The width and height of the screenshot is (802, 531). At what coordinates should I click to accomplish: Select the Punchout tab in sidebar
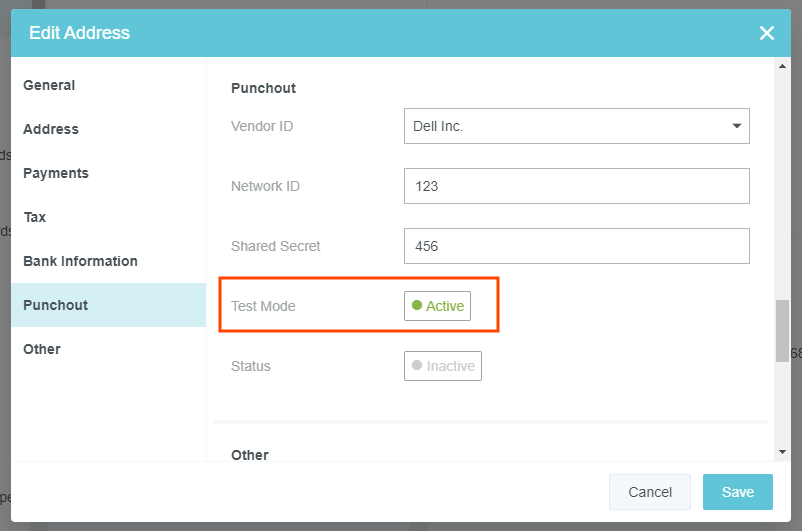click(56, 305)
